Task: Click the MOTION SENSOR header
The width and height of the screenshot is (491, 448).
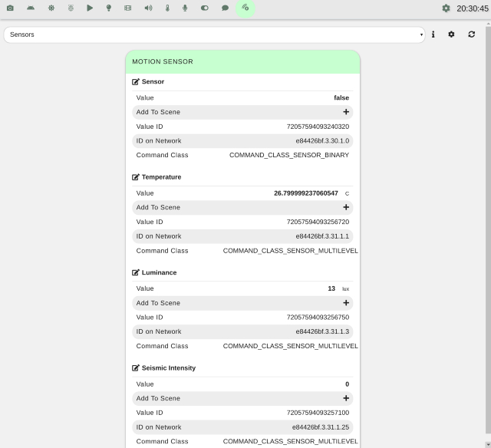Action: tap(242, 61)
